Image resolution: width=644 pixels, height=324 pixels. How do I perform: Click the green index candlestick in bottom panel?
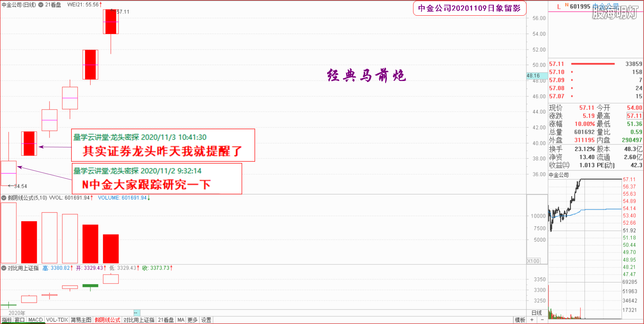[x=90, y=286]
